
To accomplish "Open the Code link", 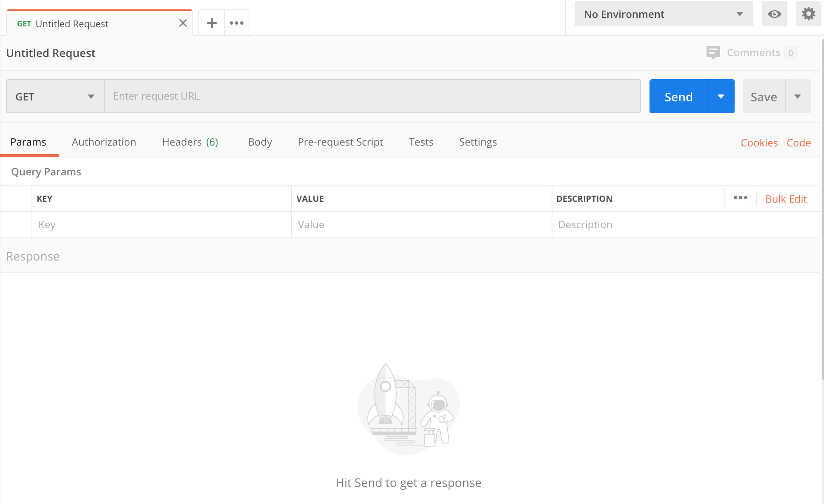I will click(x=799, y=143).
